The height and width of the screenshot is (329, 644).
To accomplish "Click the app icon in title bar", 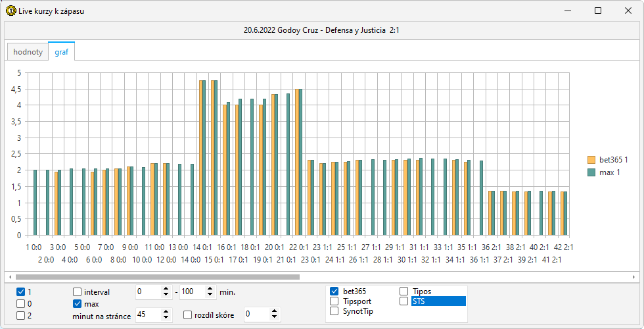I will click(x=11, y=11).
